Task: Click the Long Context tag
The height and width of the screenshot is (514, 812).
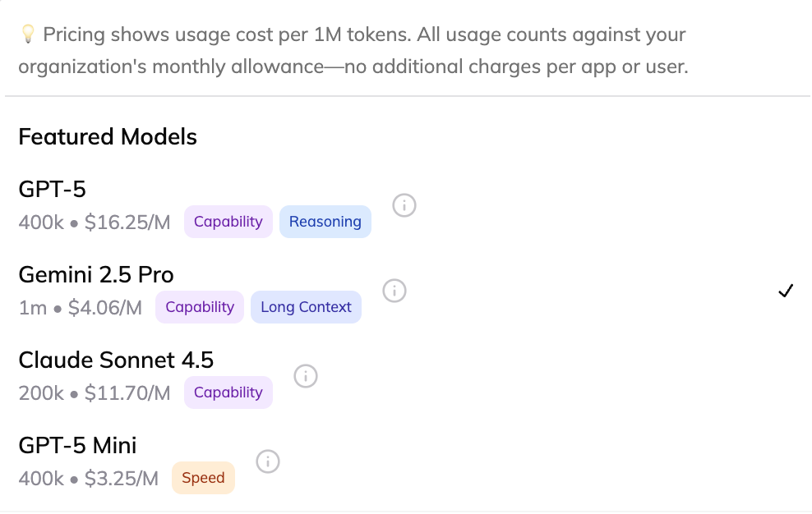Action: [x=306, y=307]
